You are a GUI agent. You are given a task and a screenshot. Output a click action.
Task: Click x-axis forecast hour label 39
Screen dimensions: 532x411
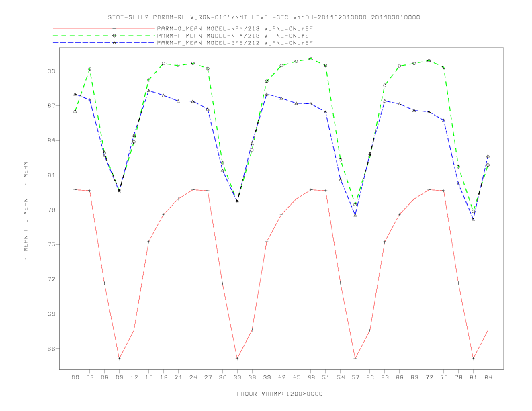click(x=267, y=377)
